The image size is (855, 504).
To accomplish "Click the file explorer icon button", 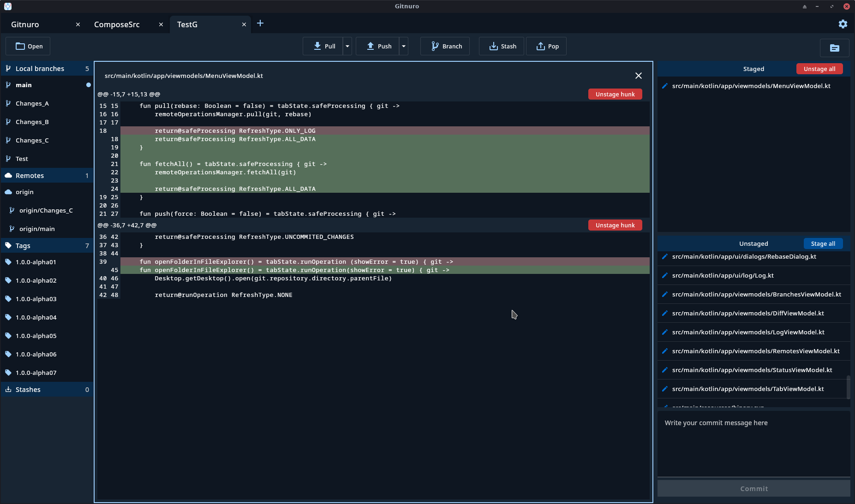I will coord(834,48).
